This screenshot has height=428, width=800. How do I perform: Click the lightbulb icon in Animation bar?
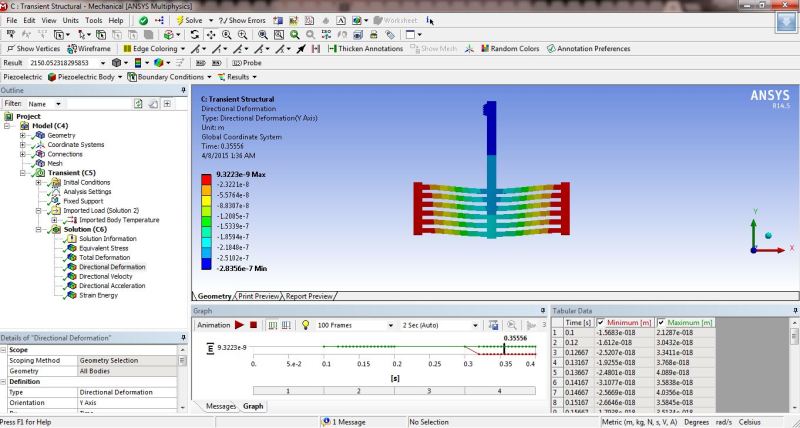click(x=306, y=325)
